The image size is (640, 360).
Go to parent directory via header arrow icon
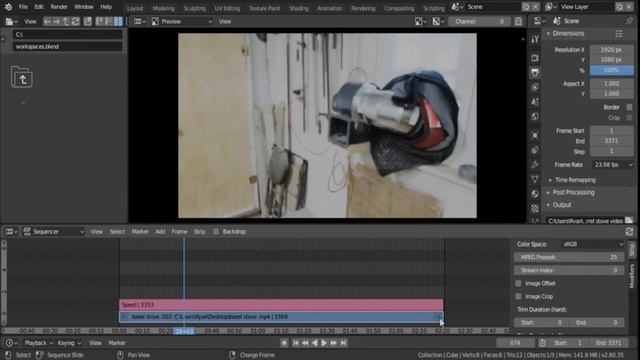tap(66, 21)
